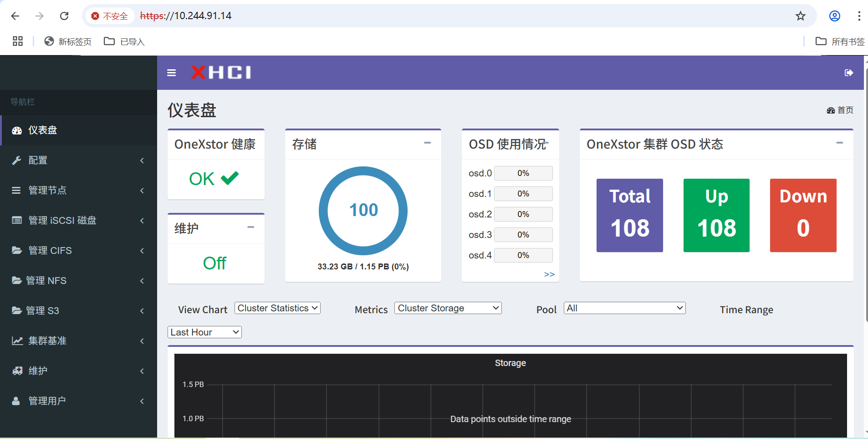
Task: Click the logout icon in the top bar
Action: point(849,72)
